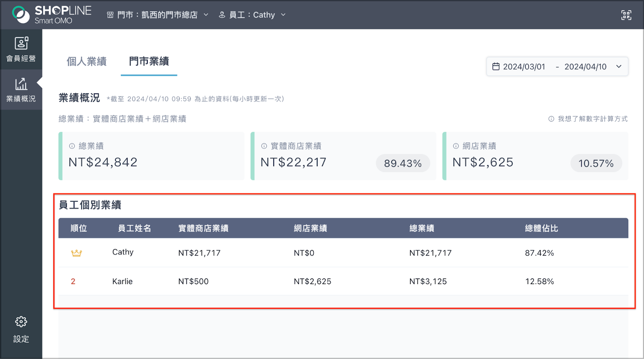Viewport: 644px width, 359px height.
Task: Click the crown rank icon for Cathy
Action: pos(76,253)
